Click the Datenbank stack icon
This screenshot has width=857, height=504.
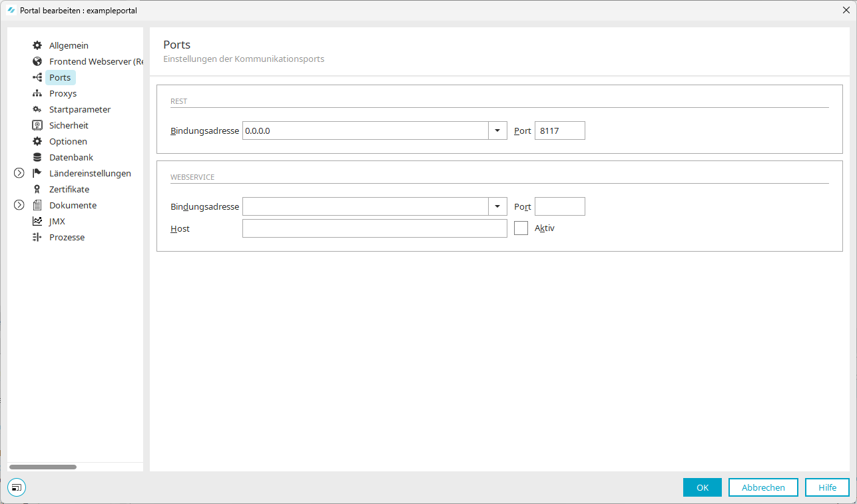click(x=37, y=157)
